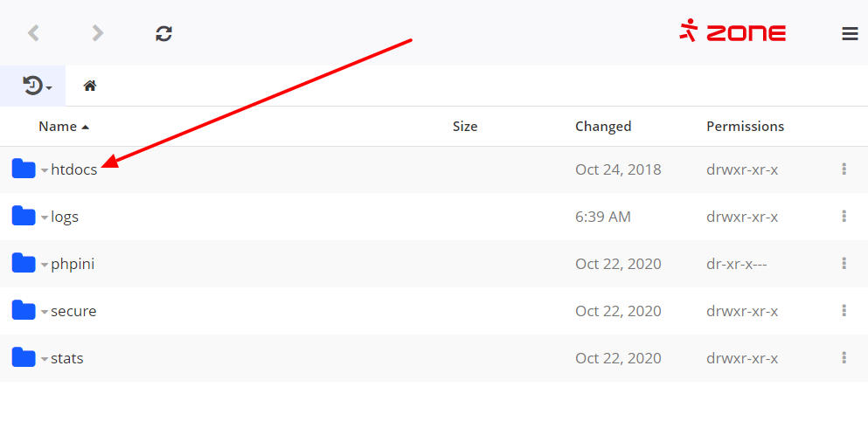Expand the secure folder dropdown arrow

[45, 312]
